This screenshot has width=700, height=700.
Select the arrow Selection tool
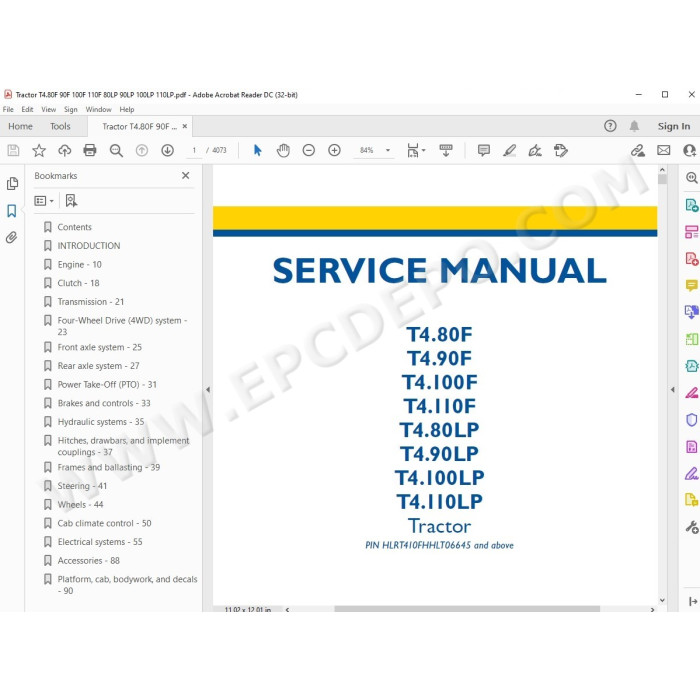[258, 150]
